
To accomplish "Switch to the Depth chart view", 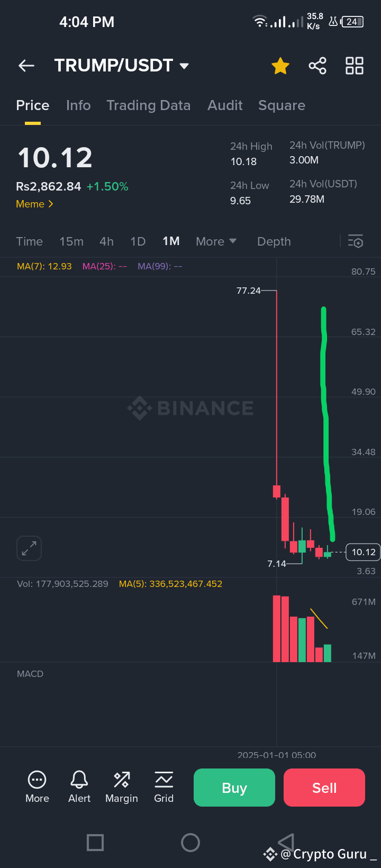I will pos(274,241).
